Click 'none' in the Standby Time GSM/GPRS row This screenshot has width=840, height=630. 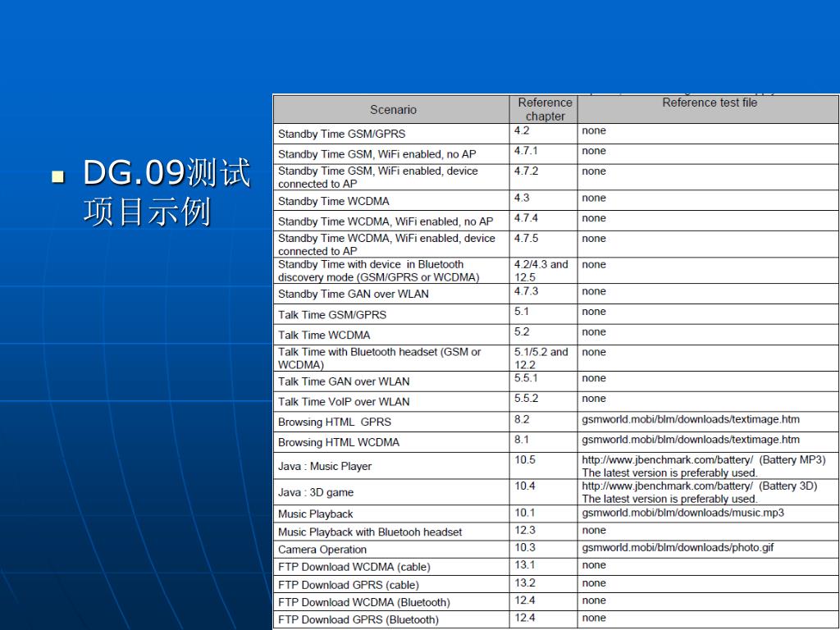[594, 130]
